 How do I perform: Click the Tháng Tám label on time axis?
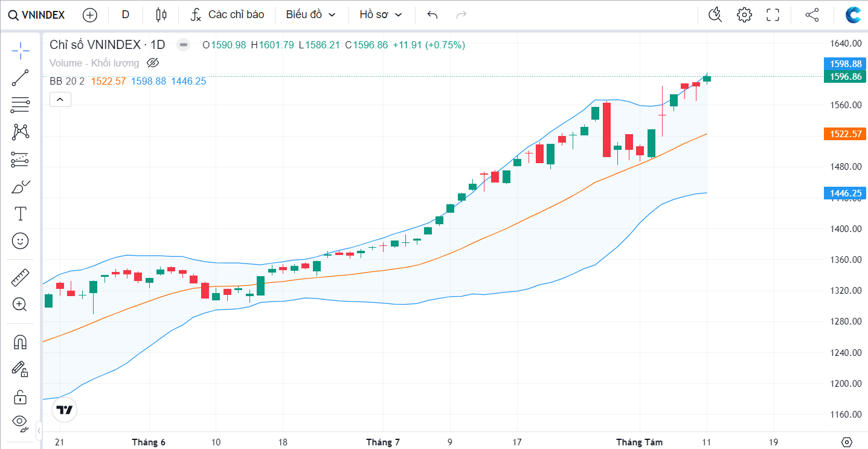coord(639,442)
